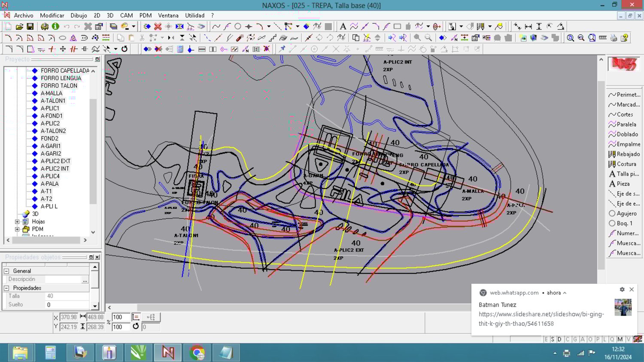This screenshot has height=362, width=644.
Task: Click the Descripción ellipsis button
Action: pos(85,280)
